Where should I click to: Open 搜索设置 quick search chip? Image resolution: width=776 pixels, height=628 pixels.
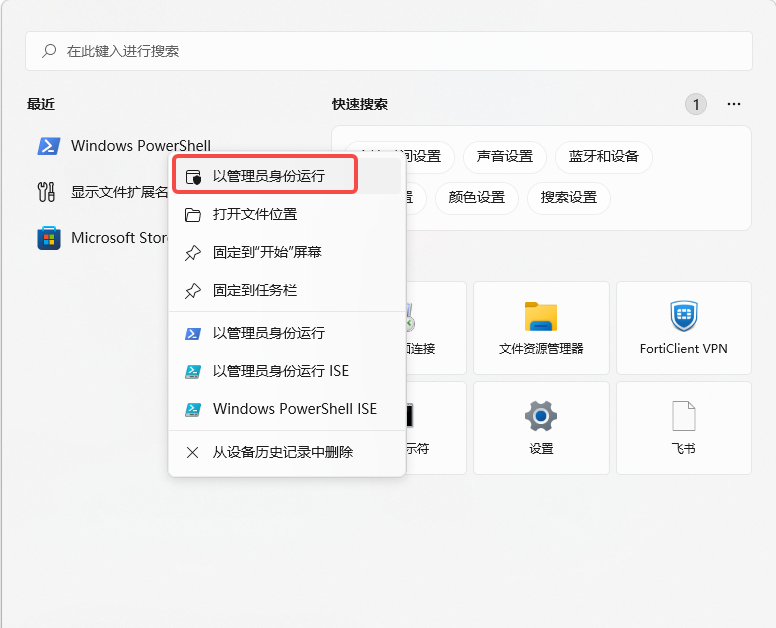[x=569, y=198]
